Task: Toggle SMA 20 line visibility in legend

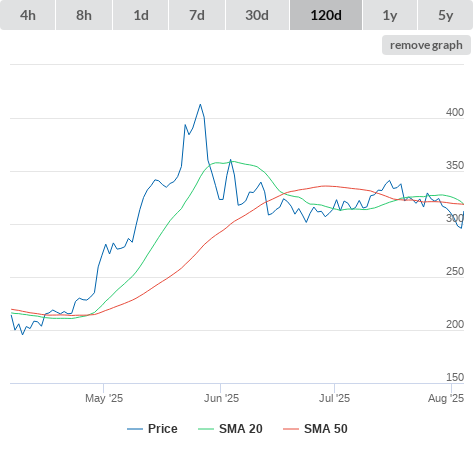Action: (241, 429)
